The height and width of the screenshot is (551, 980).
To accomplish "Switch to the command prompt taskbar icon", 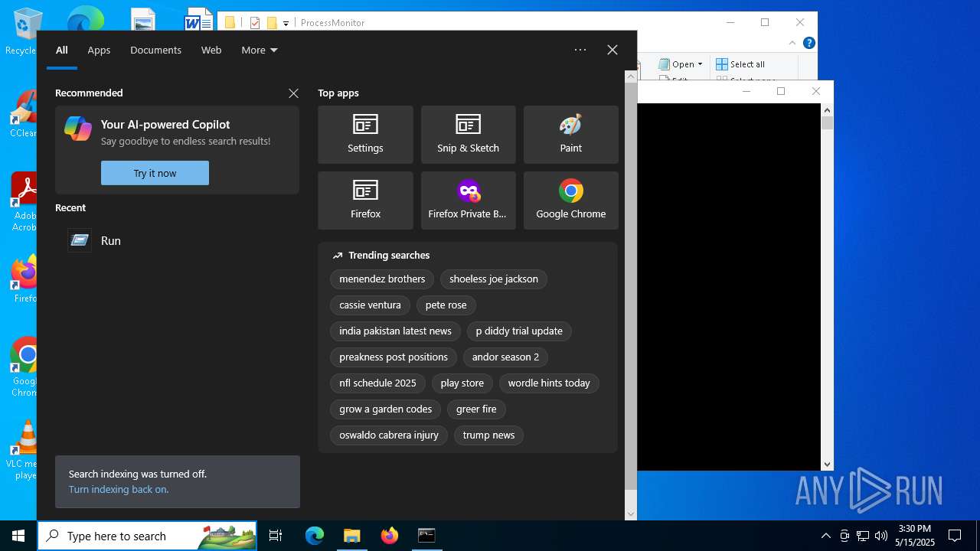I will click(x=426, y=536).
